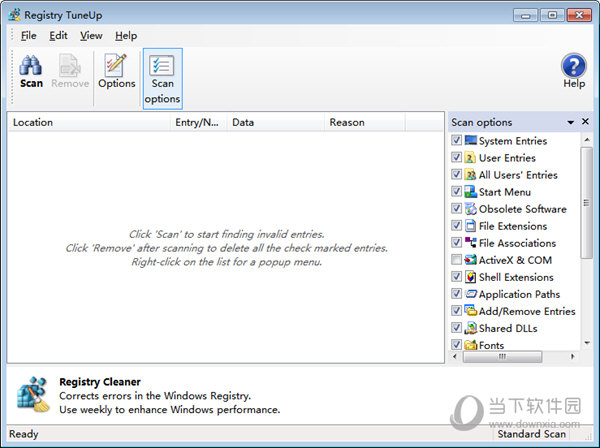Uncheck the Shell Extensions checkbox
600x448 pixels.
(456, 276)
